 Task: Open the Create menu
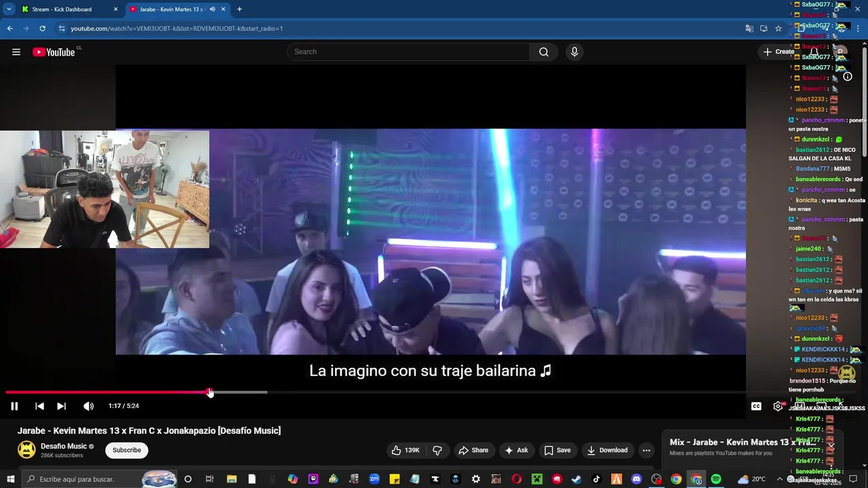(x=778, y=52)
